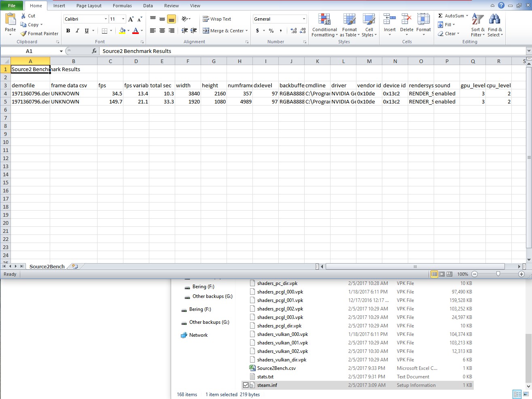Open Find & Select menu
The width and height of the screenshot is (532, 399).
coord(495,25)
